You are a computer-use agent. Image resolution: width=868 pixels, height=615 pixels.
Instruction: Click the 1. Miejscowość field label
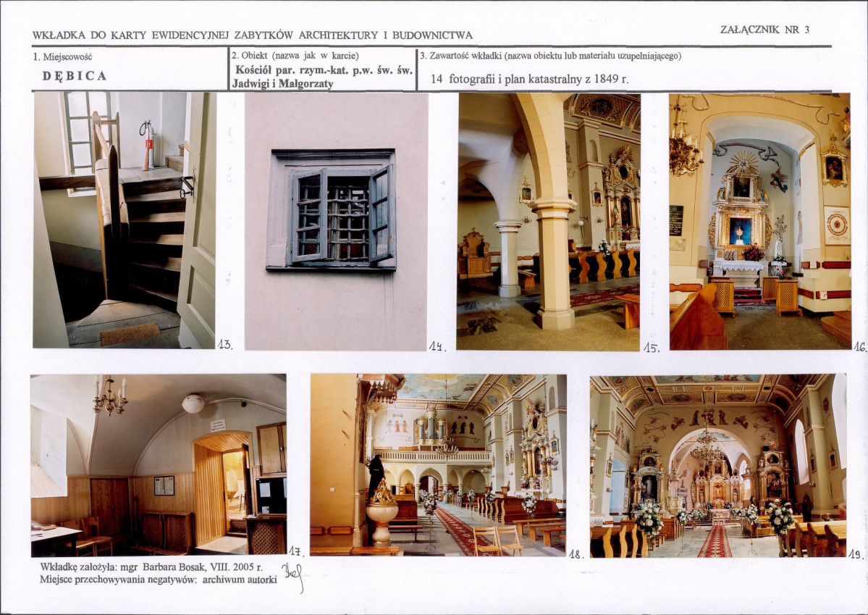[62, 57]
